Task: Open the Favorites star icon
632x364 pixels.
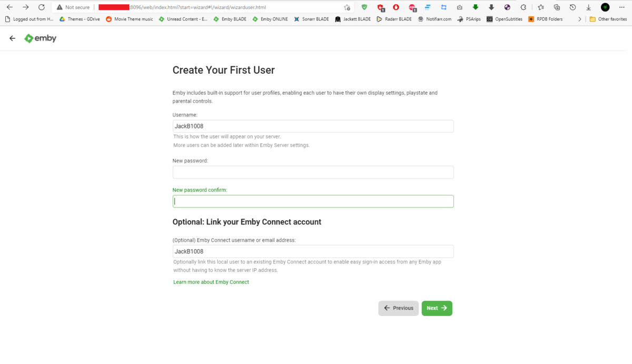Action: click(x=541, y=7)
